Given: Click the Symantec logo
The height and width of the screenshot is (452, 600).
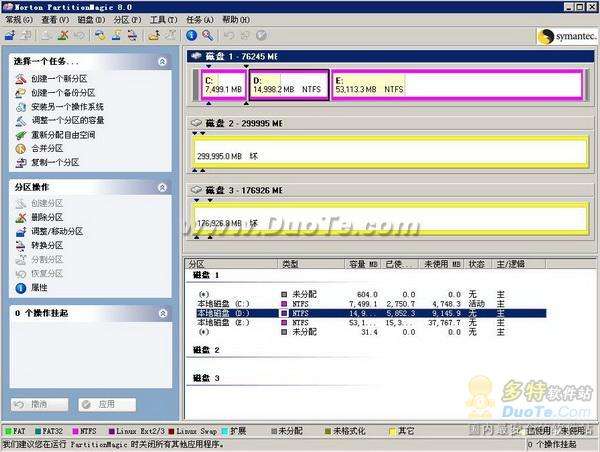Looking at the screenshot, I should 567,36.
